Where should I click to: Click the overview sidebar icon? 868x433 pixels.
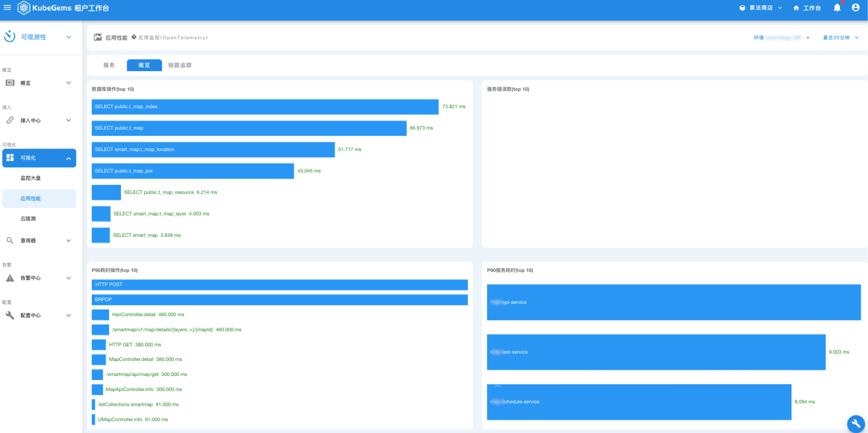(10, 83)
